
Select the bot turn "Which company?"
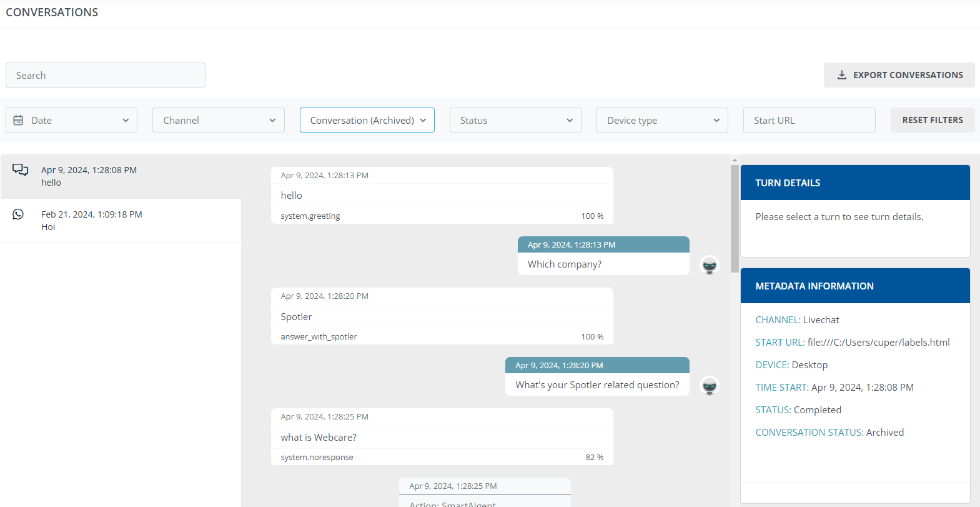point(603,256)
